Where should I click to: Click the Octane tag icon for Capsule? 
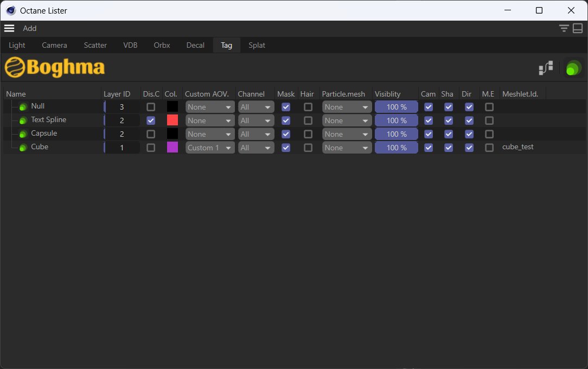click(x=23, y=134)
